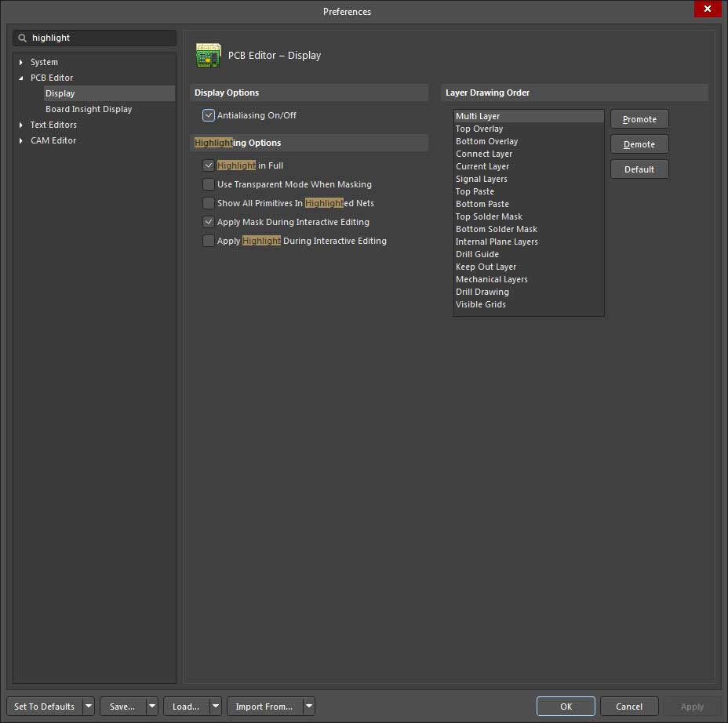Expand the System tree node
This screenshot has height=723, width=728.
click(21, 62)
